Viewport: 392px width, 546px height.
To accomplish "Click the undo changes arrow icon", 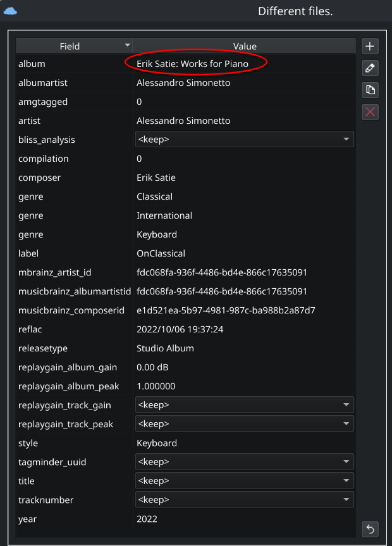I will pyautogui.click(x=370, y=528).
